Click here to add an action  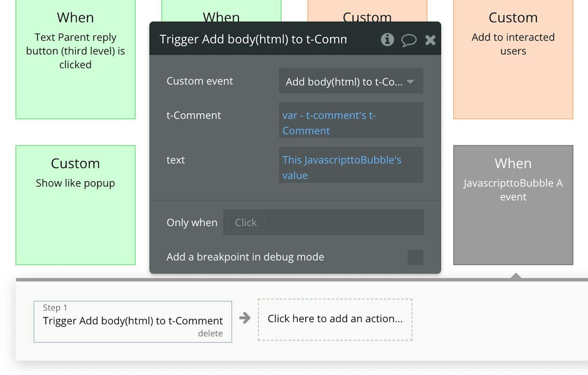click(x=335, y=318)
